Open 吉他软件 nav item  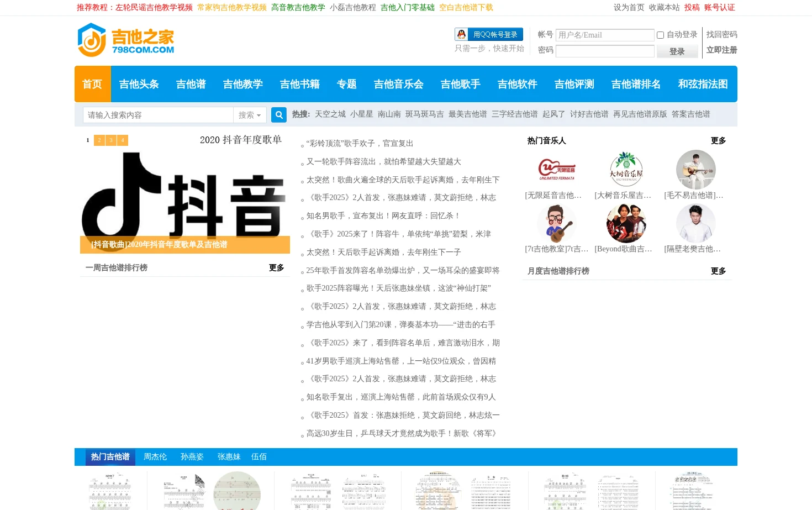click(518, 84)
